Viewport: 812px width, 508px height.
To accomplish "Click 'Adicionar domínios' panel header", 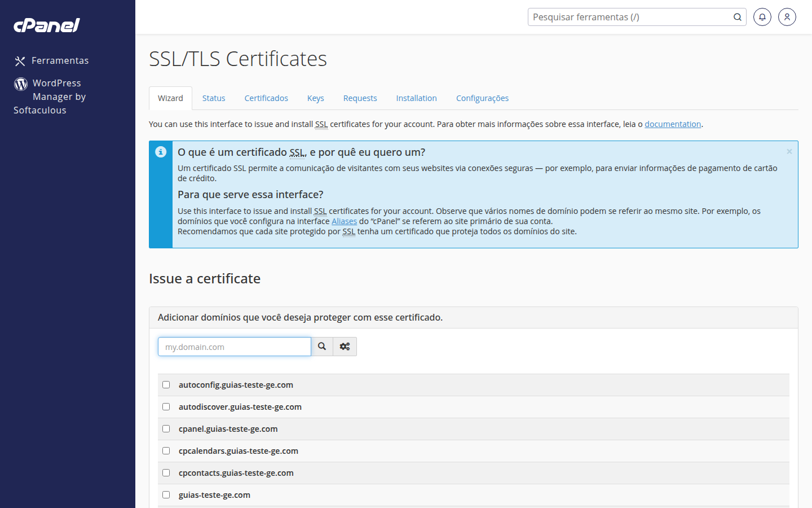I will coord(474,317).
